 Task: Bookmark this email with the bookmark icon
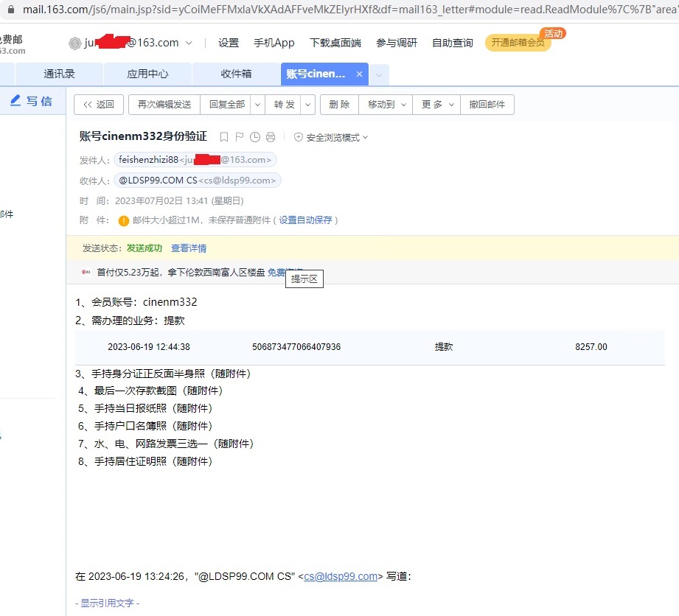(x=224, y=137)
